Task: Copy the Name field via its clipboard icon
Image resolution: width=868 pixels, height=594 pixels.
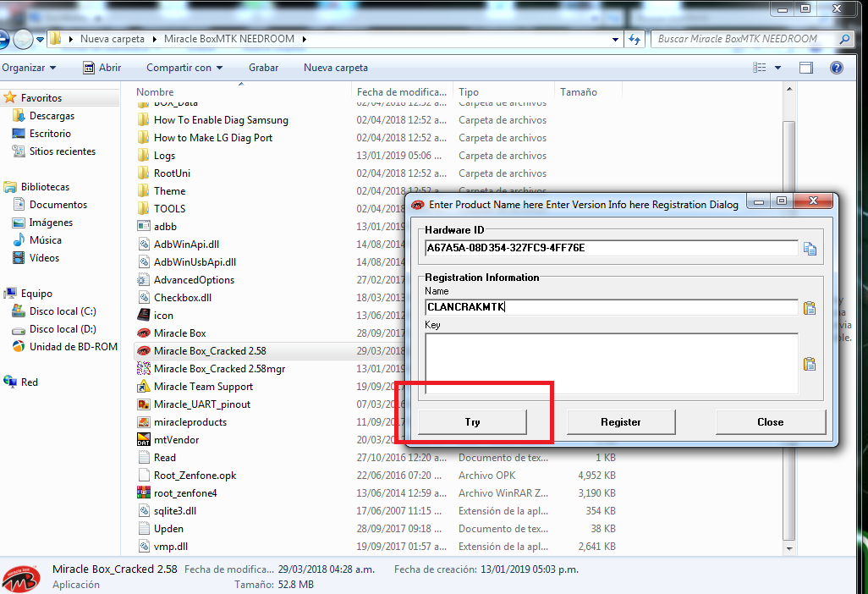Action: (x=810, y=308)
